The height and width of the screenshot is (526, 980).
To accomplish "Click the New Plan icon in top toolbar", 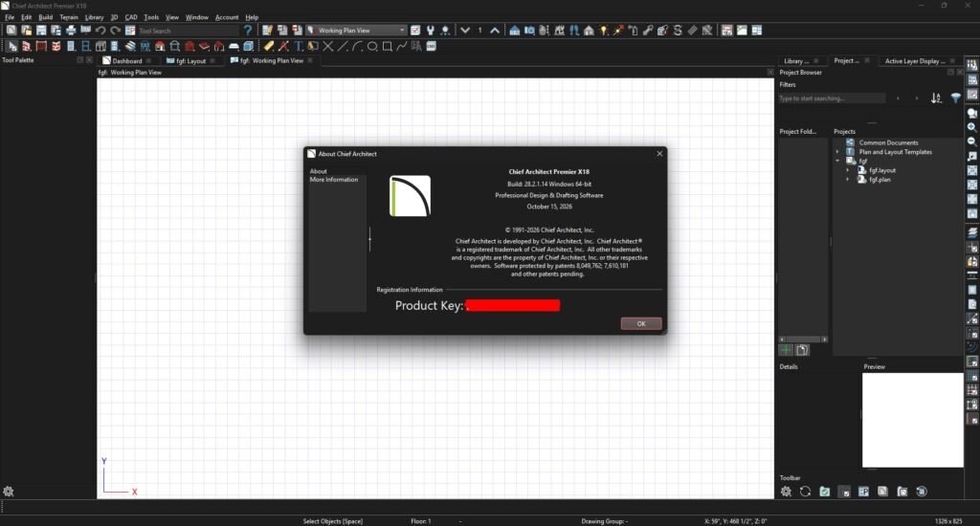I will [11, 30].
